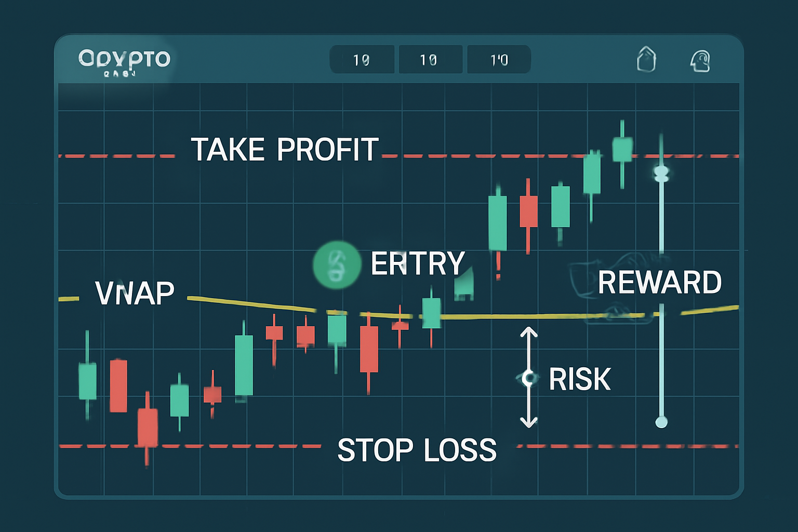Click the red candle touching stop loss line
The width and height of the screenshot is (798, 532).
point(148,427)
